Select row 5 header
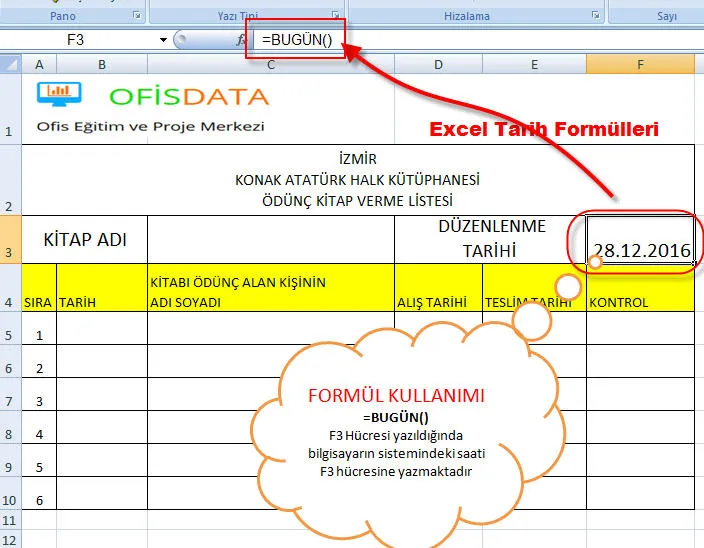This screenshot has height=548, width=704. tap(10, 335)
